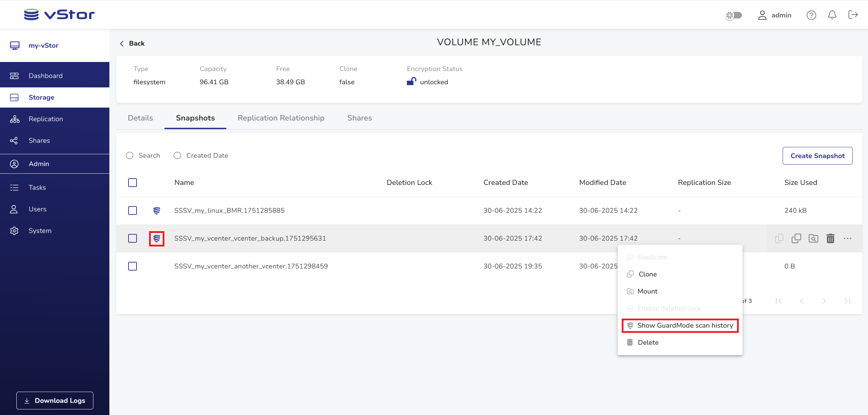
Task: Click the logout icon in header
Action: (853, 15)
